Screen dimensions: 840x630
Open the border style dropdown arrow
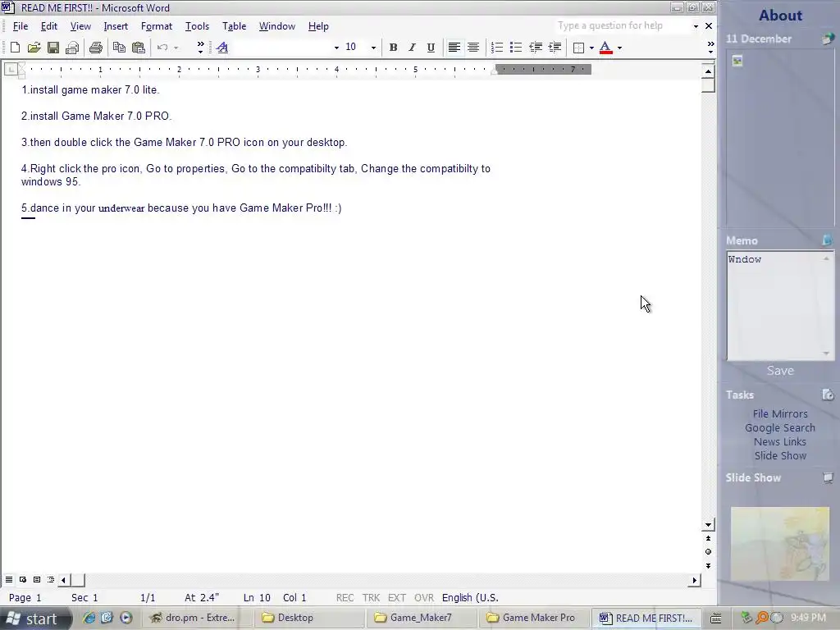(x=591, y=48)
